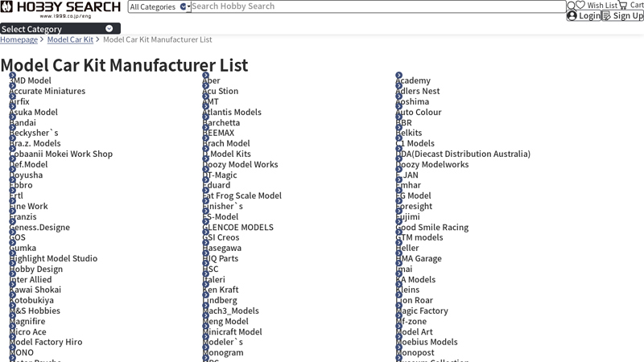Open Italeri link

pyautogui.click(x=213, y=279)
